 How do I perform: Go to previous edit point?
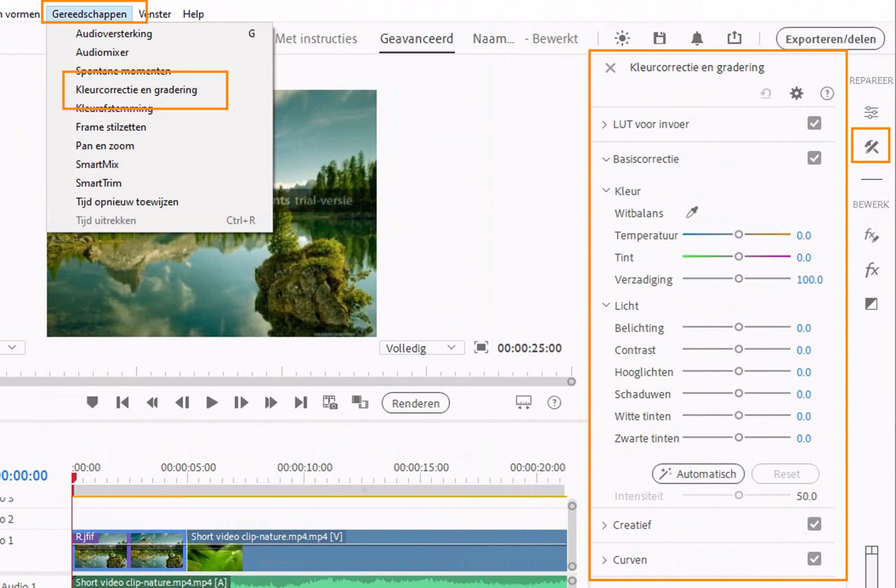[x=122, y=402]
